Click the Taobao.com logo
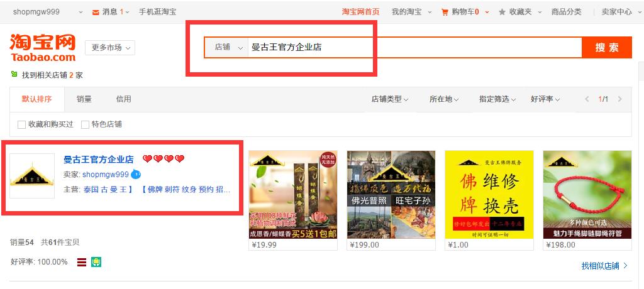Image resolution: width=644 pixels, height=289 pixels. [43, 48]
